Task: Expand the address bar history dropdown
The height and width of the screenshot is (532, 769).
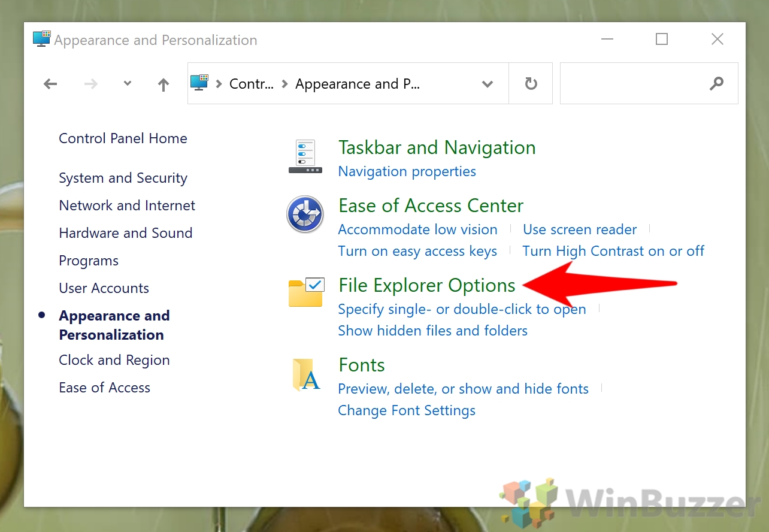Action: 488,84
